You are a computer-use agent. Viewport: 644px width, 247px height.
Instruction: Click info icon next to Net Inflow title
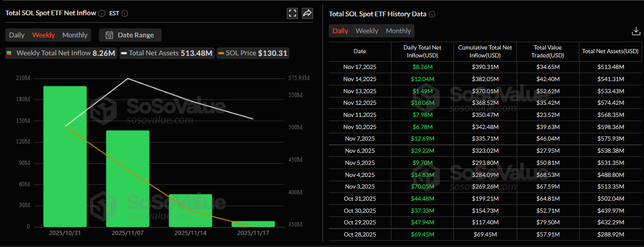102,13
